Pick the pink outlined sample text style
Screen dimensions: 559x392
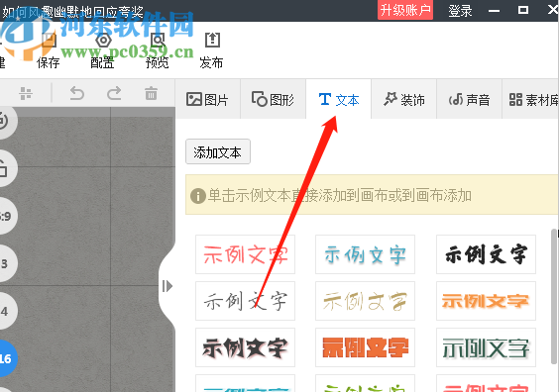245,254
